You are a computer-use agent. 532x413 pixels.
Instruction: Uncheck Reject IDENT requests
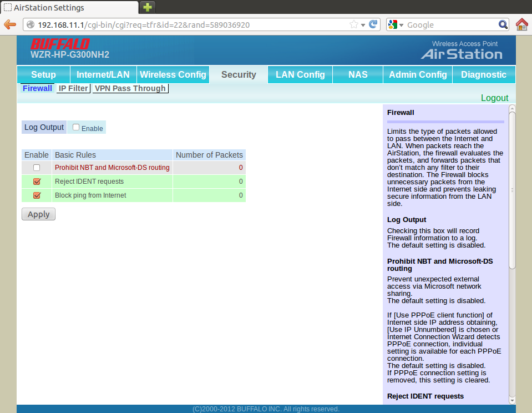[37, 182]
